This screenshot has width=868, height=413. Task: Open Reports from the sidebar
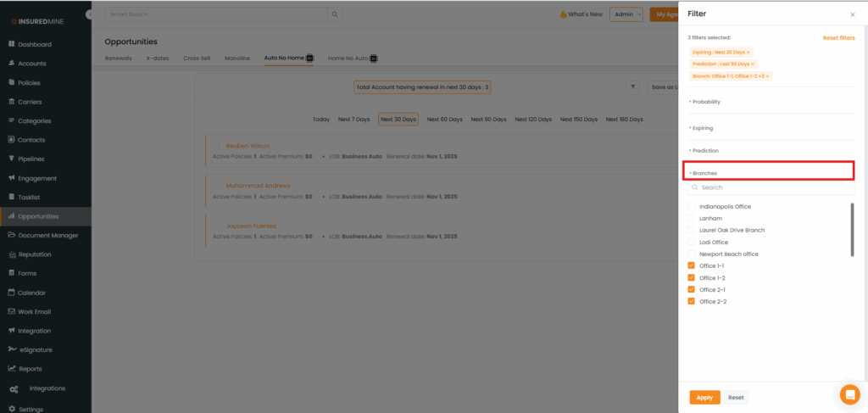click(30, 369)
